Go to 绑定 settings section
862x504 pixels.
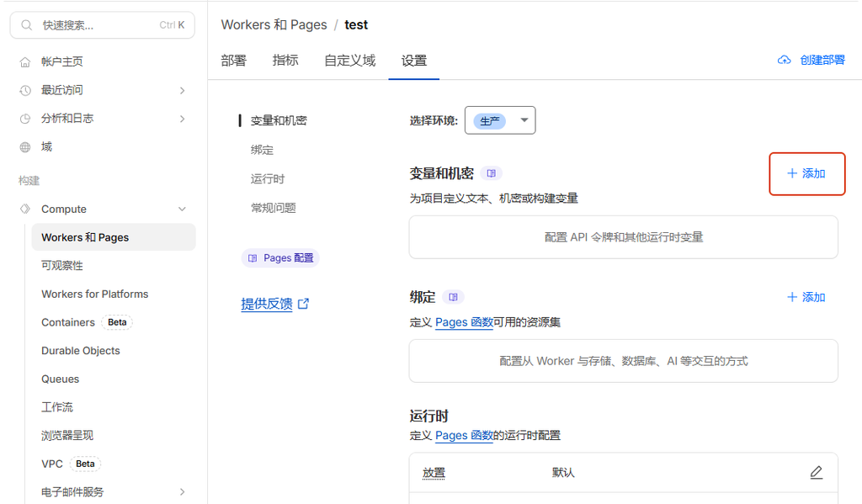click(263, 150)
